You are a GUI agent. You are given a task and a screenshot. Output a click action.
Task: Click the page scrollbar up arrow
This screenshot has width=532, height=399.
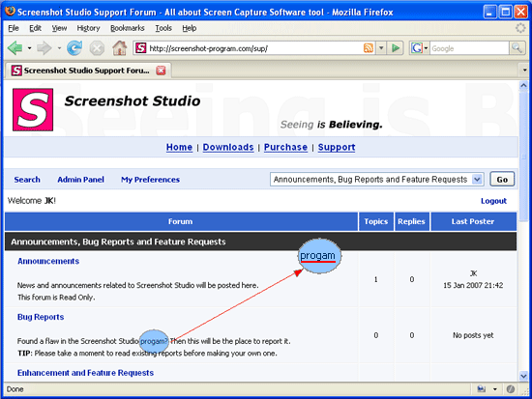click(x=523, y=85)
